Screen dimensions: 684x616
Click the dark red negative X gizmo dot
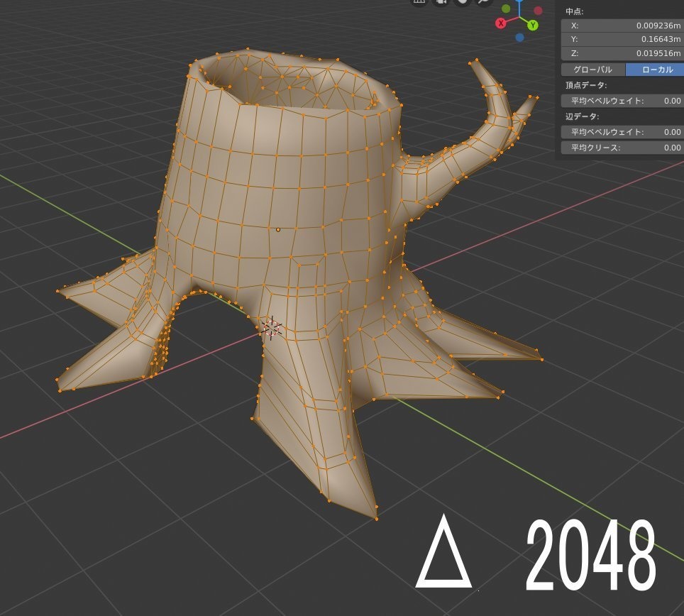pyautogui.click(x=538, y=11)
